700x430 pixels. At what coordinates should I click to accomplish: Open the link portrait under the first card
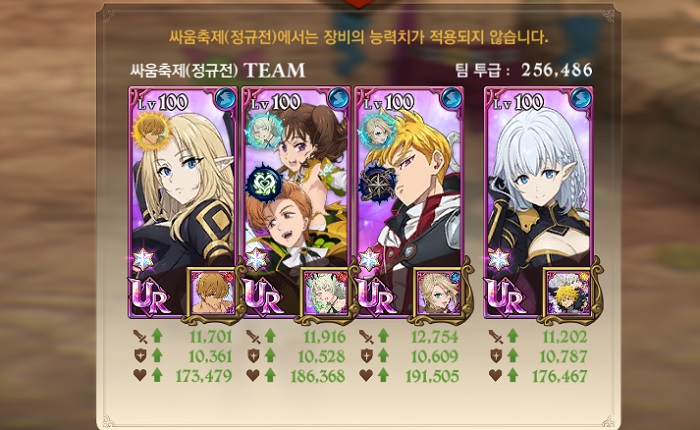(x=213, y=293)
